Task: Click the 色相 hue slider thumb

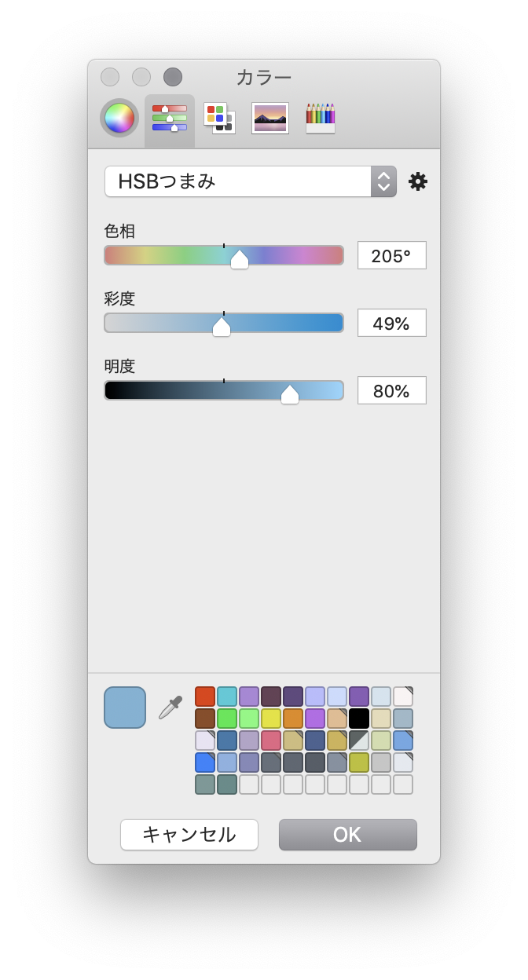Action: (240, 259)
